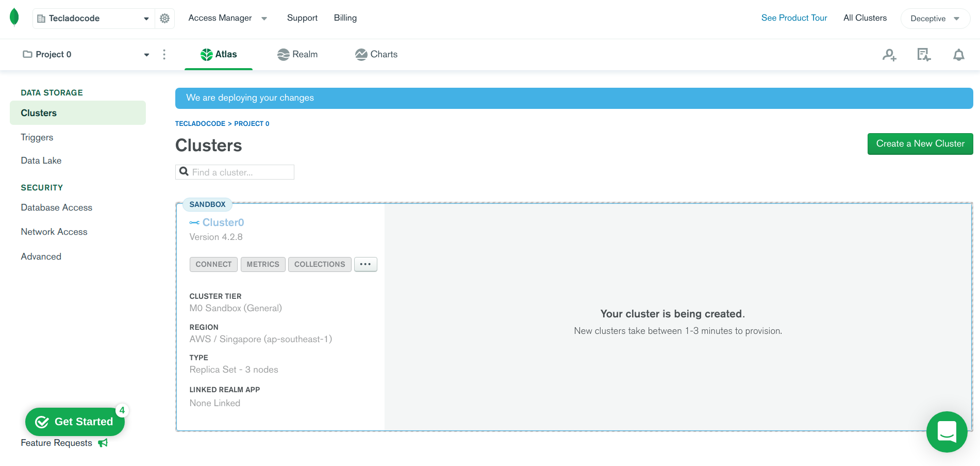Click the organization building icon
Viewport: 980px width, 466px height.
(x=41, y=19)
